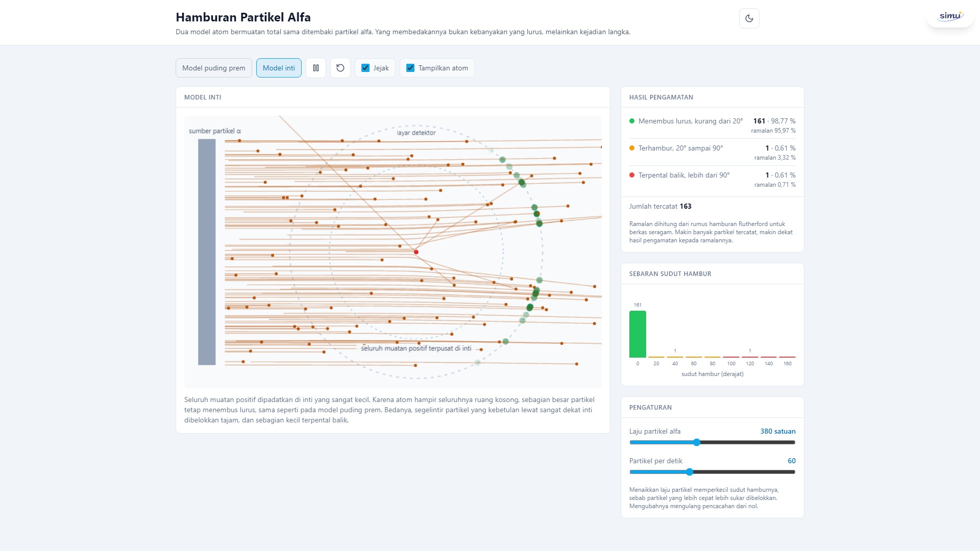Screen dimensions: 980x551
Task: Click the Menembus lurus result row
Action: click(712, 125)
